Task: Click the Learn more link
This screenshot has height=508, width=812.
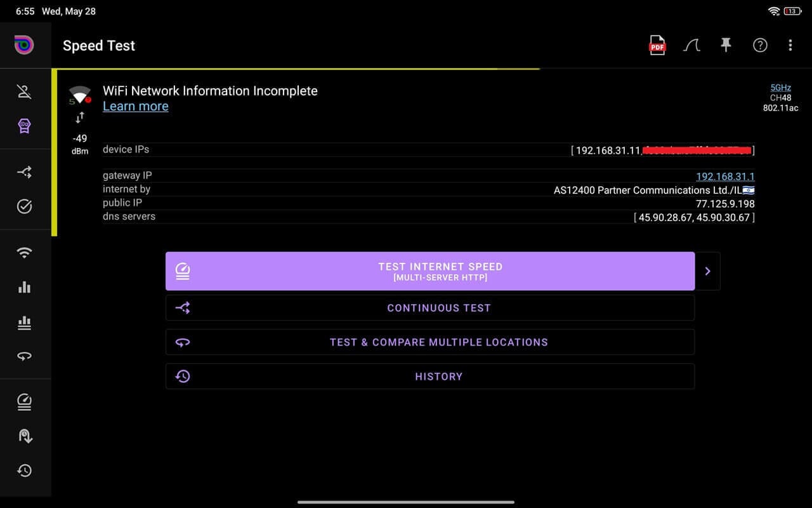Action: coord(136,107)
